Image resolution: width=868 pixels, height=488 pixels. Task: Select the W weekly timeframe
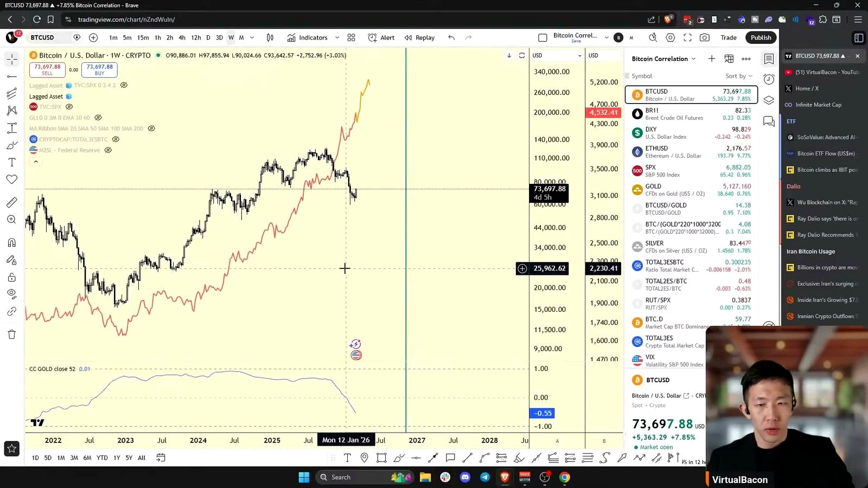(x=231, y=37)
